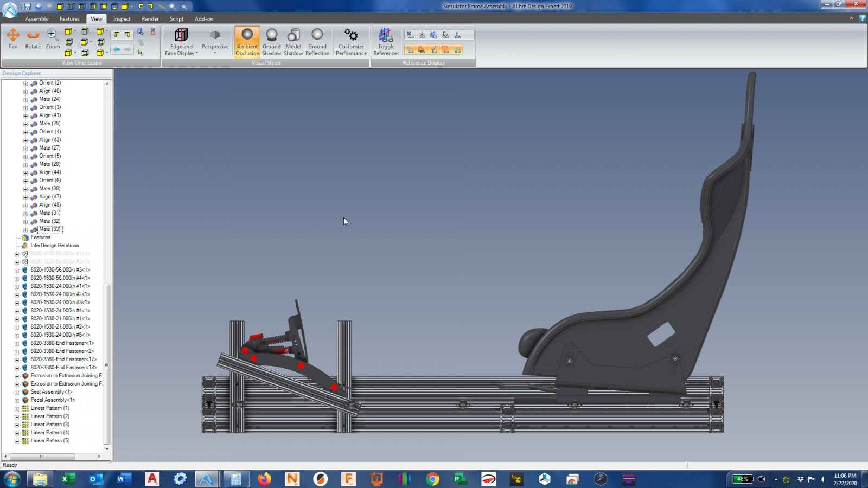Activate the Zoom tool
The height and width of the screenshot is (488, 868).
pos(53,39)
